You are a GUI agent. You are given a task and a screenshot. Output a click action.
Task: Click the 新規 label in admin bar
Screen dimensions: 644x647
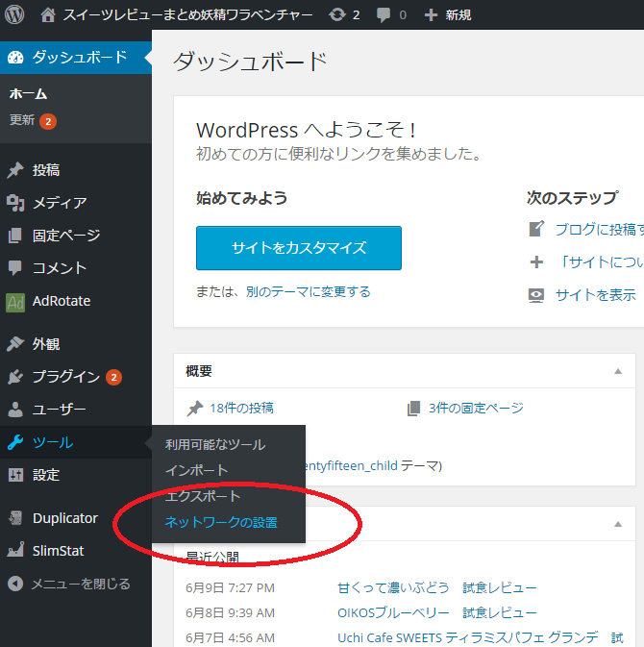pyautogui.click(x=458, y=15)
